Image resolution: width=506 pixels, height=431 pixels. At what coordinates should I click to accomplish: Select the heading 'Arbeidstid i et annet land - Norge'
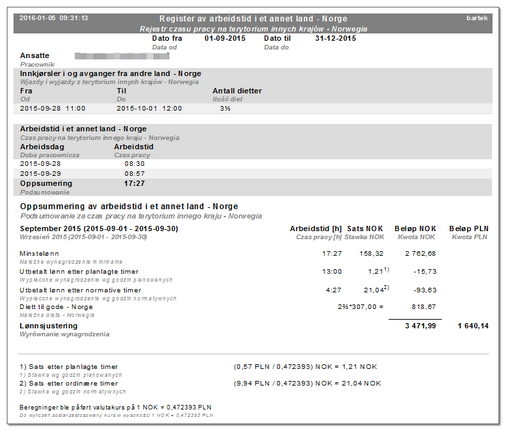click(83, 129)
